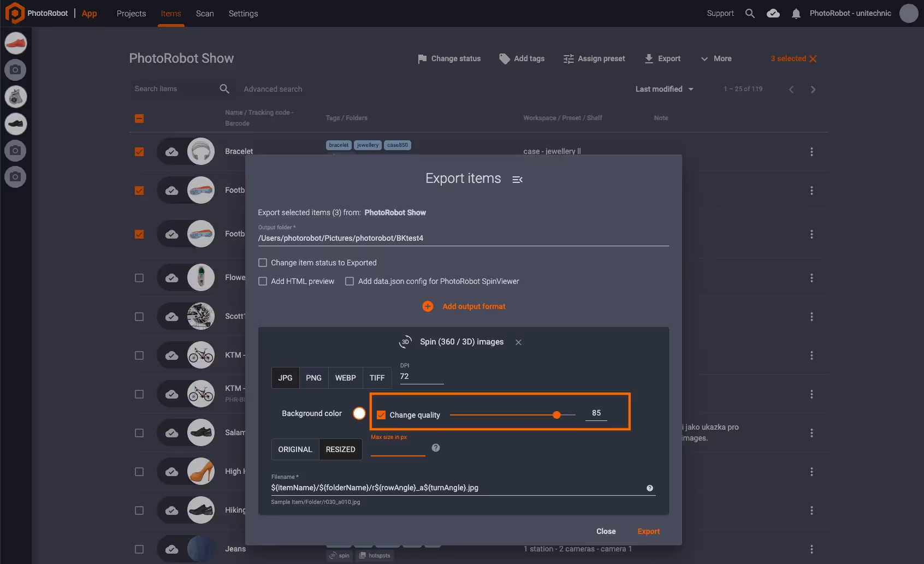Confirm with the dialog Export button
924x564 pixels.
tap(648, 531)
